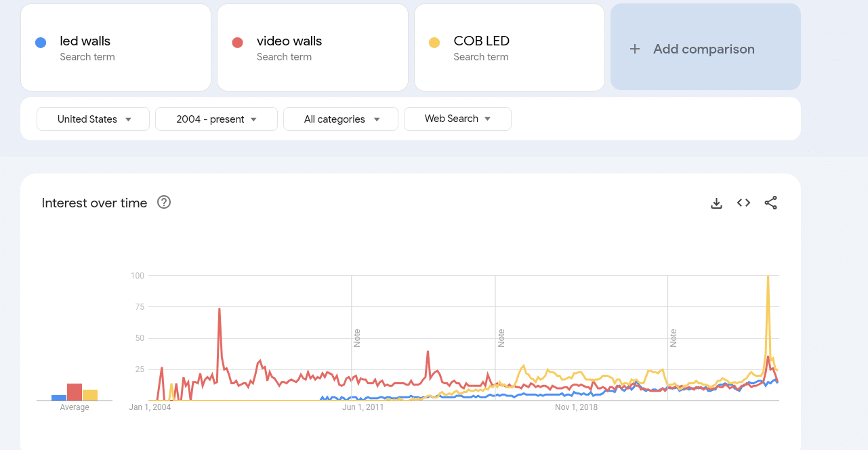
Task: Expand the 2004 - present date range dropdown
Action: 216,119
